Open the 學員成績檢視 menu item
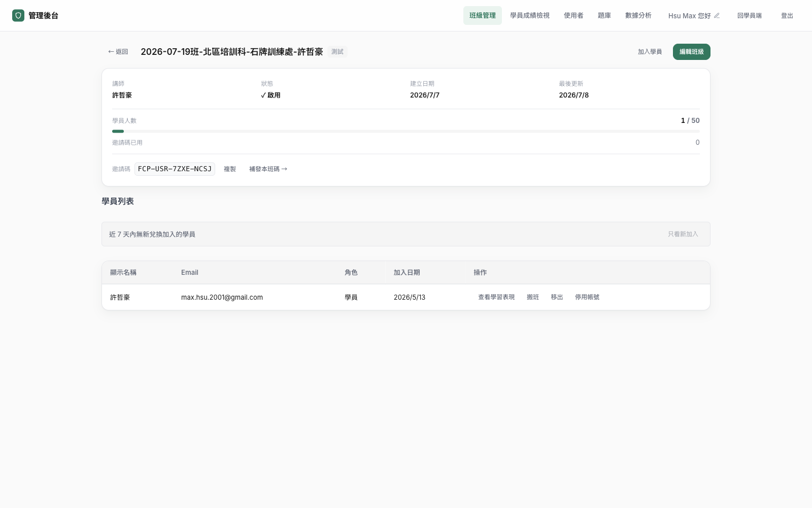Screen dimensions: 812x508 [x=530, y=16]
